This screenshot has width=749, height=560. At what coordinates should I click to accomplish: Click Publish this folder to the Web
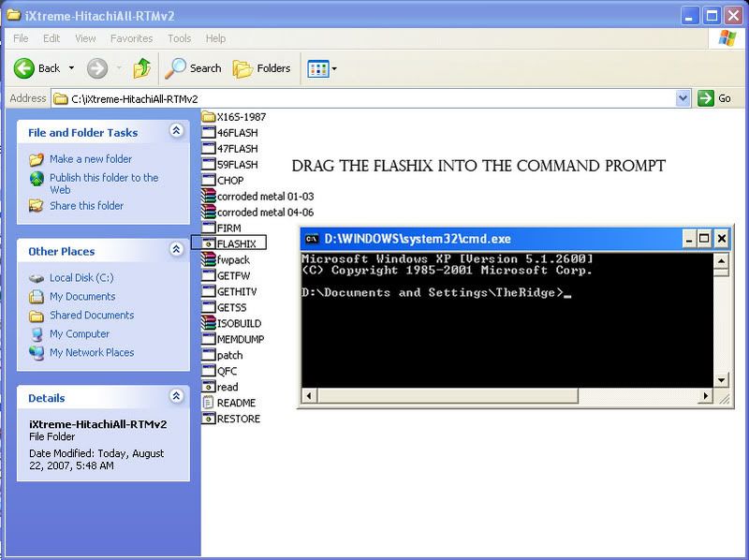(x=104, y=184)
